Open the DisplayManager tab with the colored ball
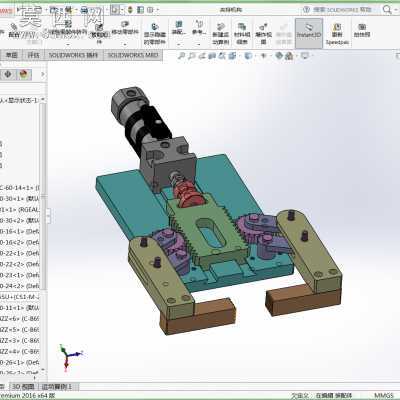400x400 pixels. pyautogui.click(x=23, y=74)
